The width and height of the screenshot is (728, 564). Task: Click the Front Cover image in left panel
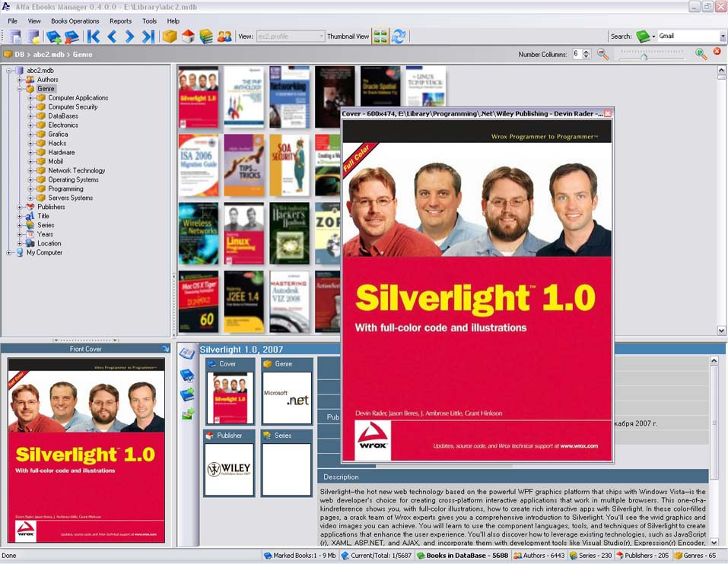click(x=87, y=450)
